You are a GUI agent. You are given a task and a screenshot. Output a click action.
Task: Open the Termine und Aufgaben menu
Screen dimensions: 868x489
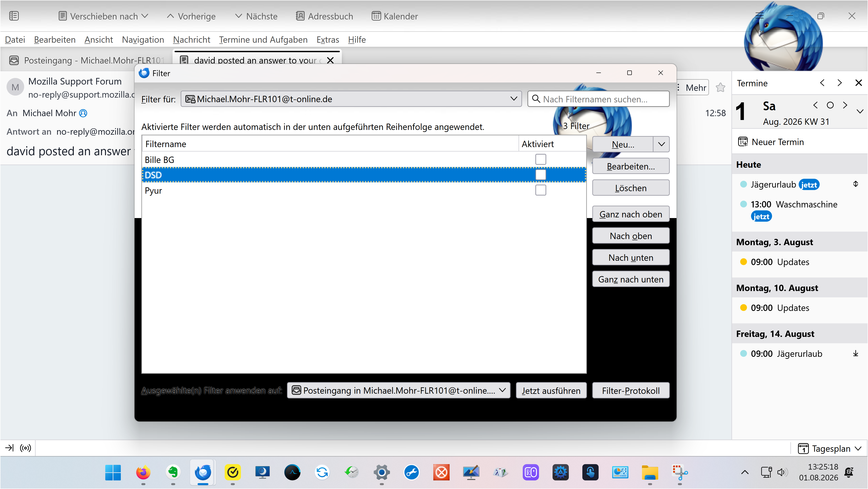[x=263, y=40]
